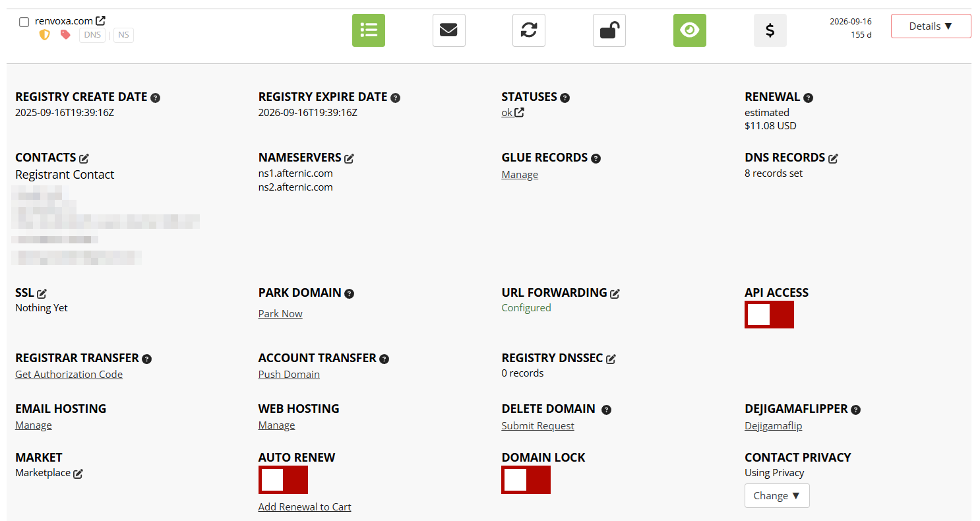The width and height of the screenshot is (980, 521).
Task: Edit Marketplace setting using pencil icon
Action: point(78,474)
